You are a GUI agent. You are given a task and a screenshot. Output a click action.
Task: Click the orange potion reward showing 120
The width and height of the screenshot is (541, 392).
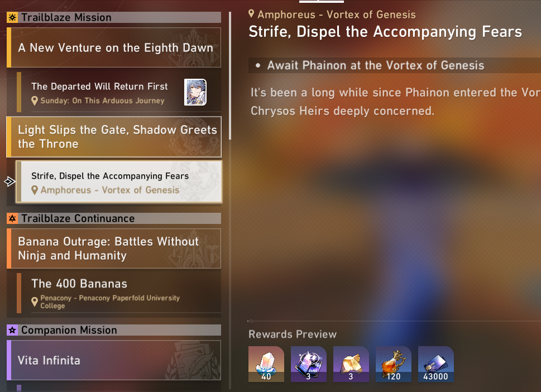pyautogui.click(x=394, y=364)
